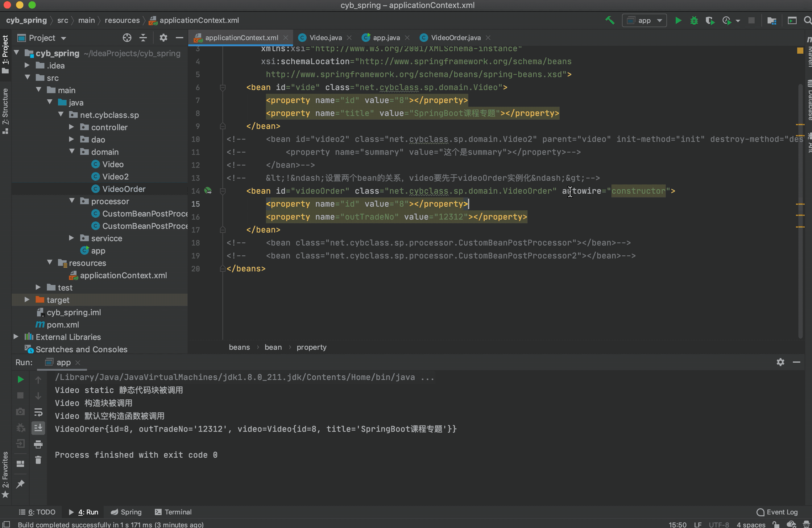
Task: Toggle scroll to end in Run console
Action: pyautogui.click(x=38, y=428)
